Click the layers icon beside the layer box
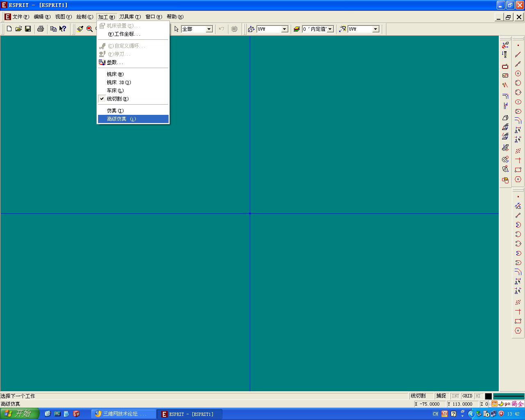The height and width of the screenshot is (420, 525). (x=297, y=29)
